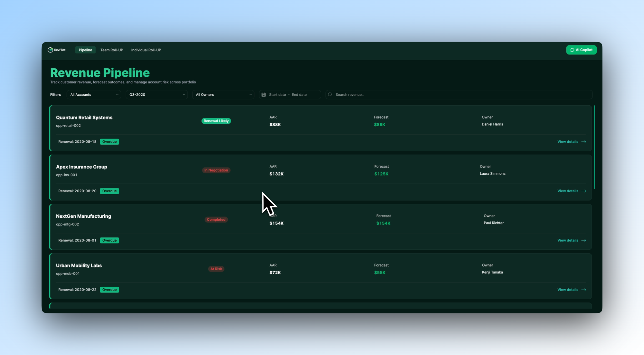Toggle the Overdue badge on Apex Insurance Group
Screen dimensions: 644x355
tap(109, 191)
